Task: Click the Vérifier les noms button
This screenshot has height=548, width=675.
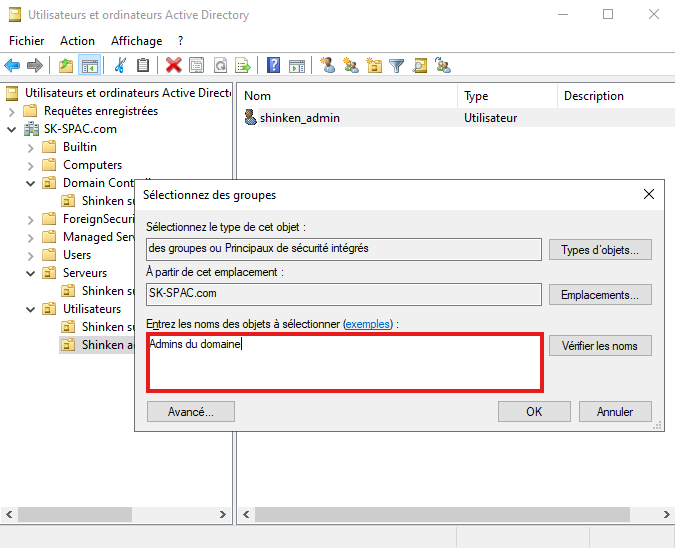Action: click(x=600, y=346)
